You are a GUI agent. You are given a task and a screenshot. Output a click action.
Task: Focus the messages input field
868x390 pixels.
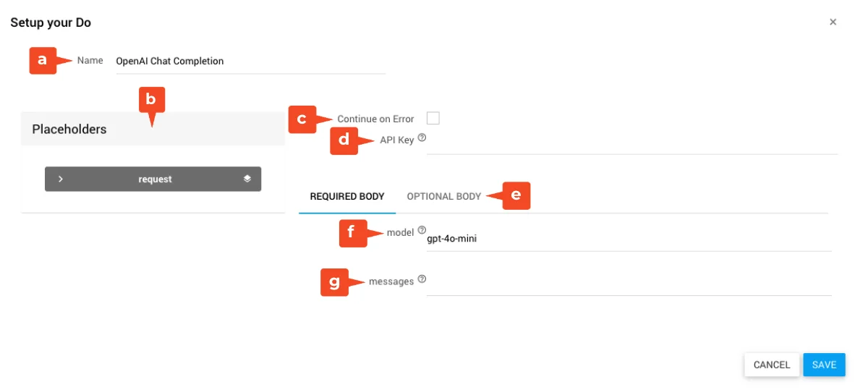[x=628, y=282]
